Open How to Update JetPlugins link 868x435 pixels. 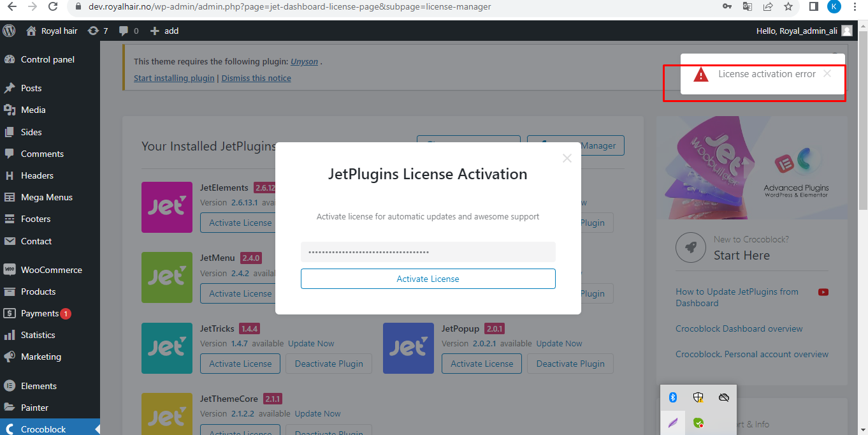coord(737,297)
